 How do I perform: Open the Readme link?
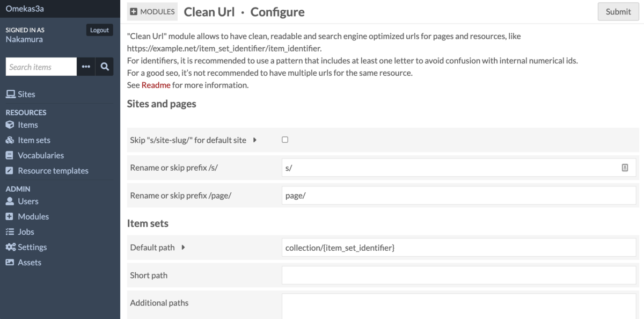click(x=156, y=85)
